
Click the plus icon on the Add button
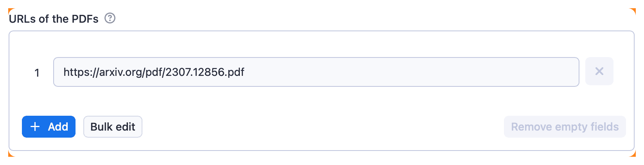pos(35,127)
